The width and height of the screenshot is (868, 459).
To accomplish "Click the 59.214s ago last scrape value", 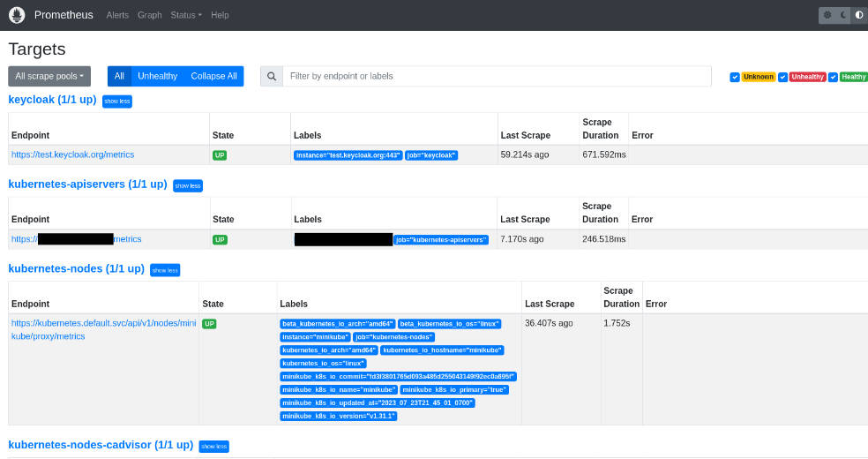I will pos(525,154).
